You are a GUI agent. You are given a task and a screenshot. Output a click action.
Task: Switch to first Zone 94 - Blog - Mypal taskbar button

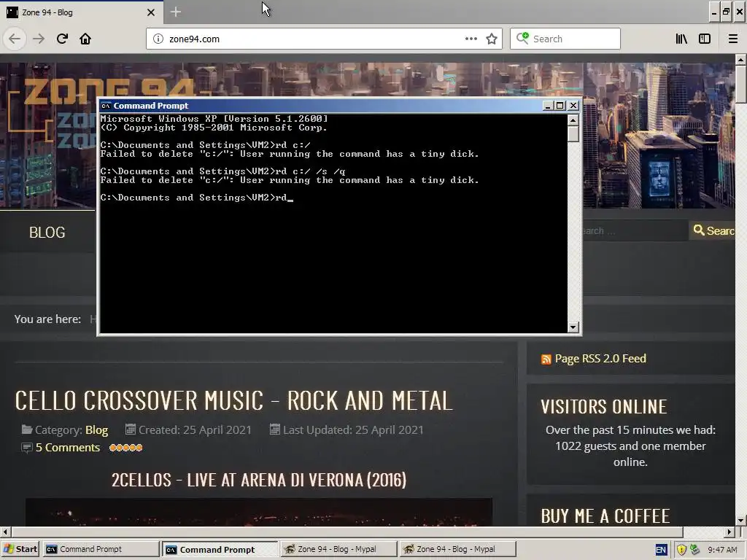pyautogui.click(x=338, y=549)
